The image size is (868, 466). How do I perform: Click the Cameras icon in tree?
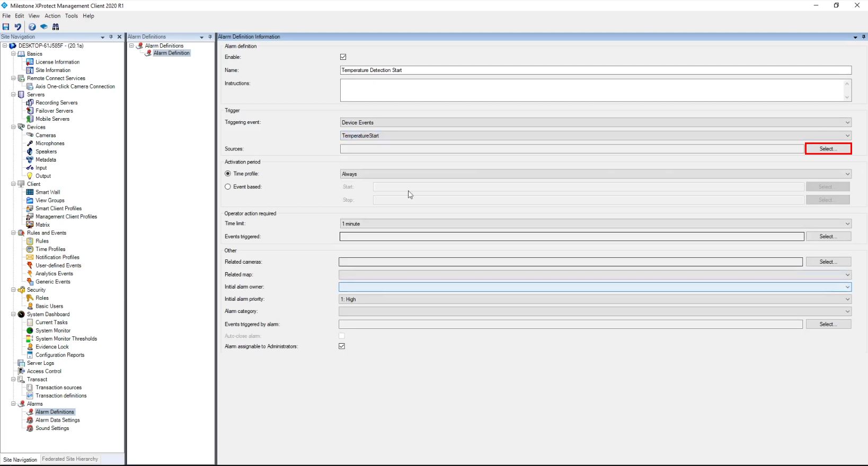30,135
